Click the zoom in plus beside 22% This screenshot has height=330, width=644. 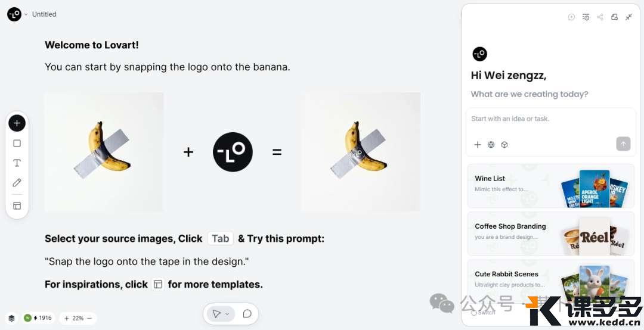[x=67, y=318]
